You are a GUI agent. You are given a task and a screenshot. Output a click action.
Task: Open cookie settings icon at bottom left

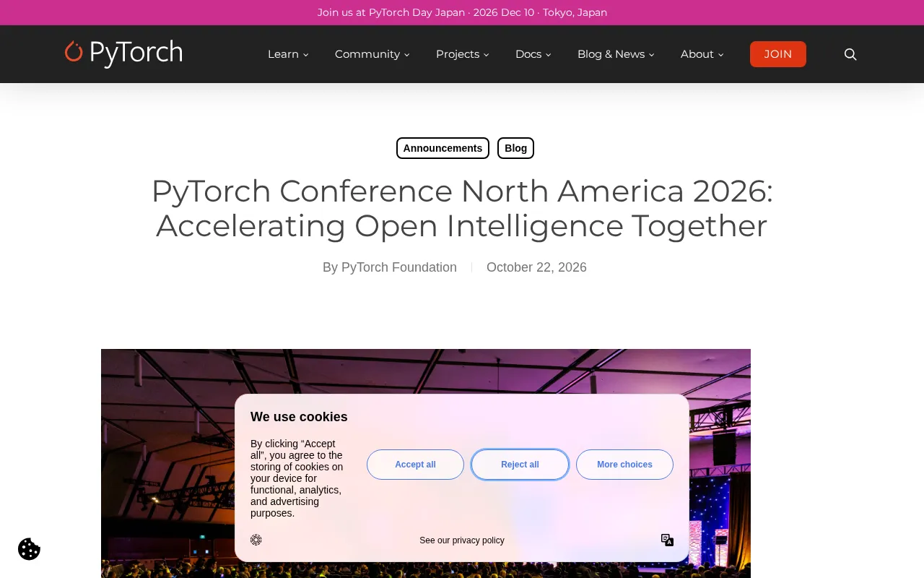(29, 549)
